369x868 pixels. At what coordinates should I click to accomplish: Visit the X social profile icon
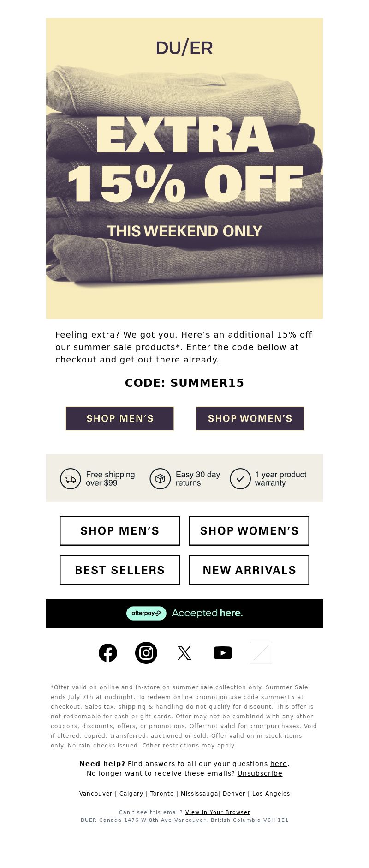tap(184, 653)
